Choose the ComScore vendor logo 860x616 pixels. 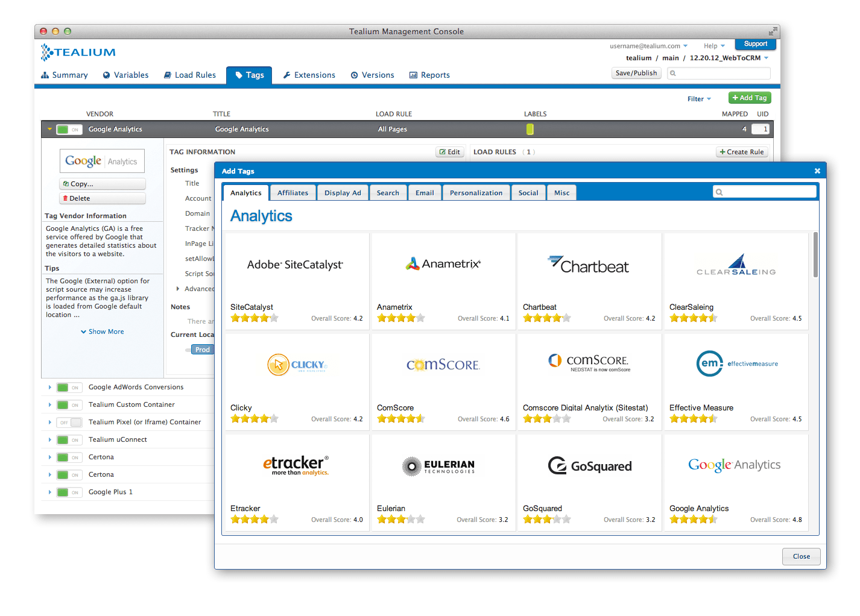(x=443, y=365)
